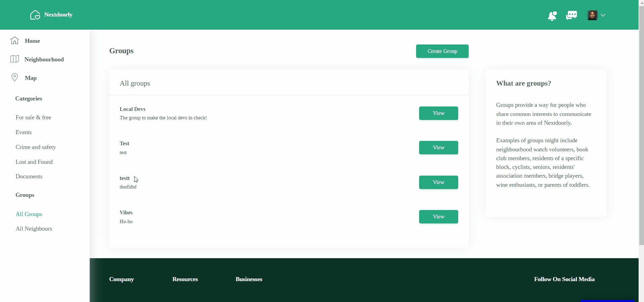
Task: Click the Vibes group title
Action: pyautogui.click(x=126, y=213)
